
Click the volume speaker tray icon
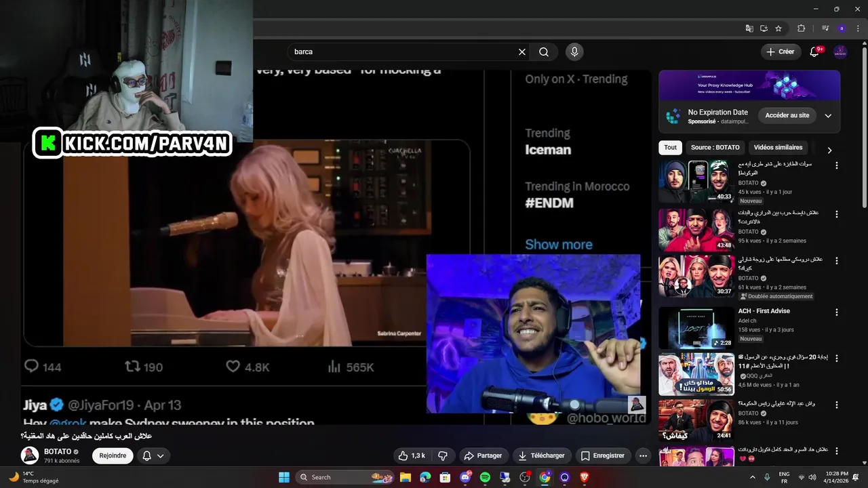coord(812,477)
